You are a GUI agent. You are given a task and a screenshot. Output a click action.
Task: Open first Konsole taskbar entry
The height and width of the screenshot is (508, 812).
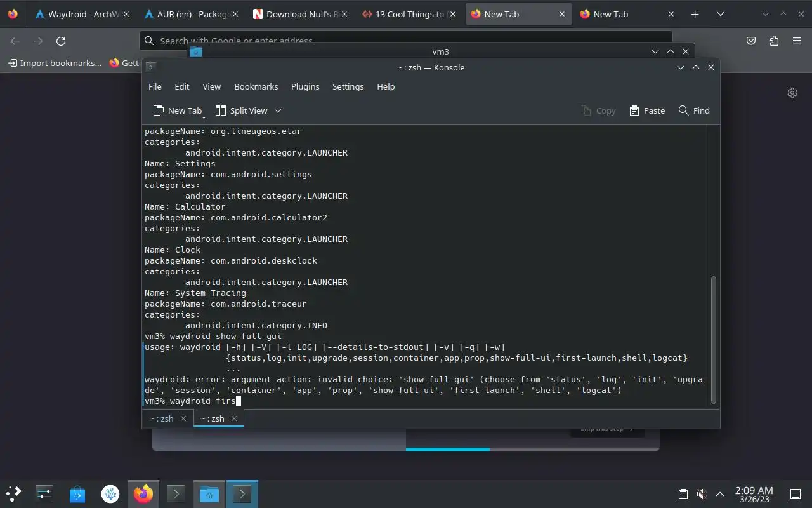pyautogui.click(x=176, y=493)
